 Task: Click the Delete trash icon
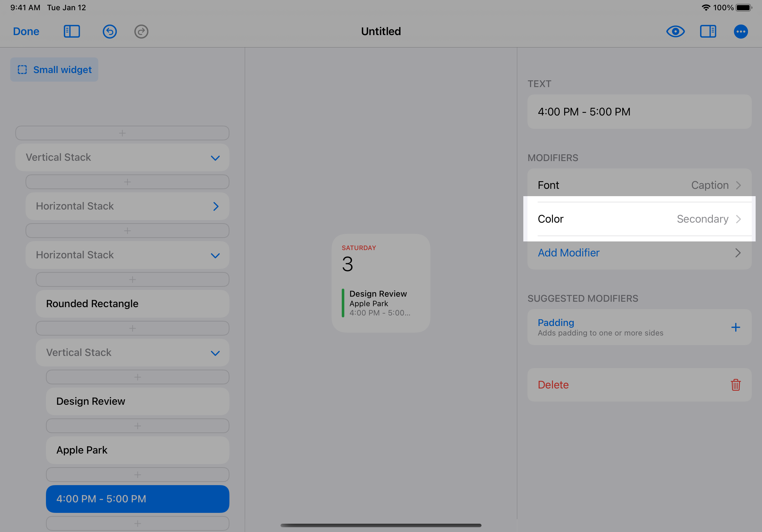[736, 385]
